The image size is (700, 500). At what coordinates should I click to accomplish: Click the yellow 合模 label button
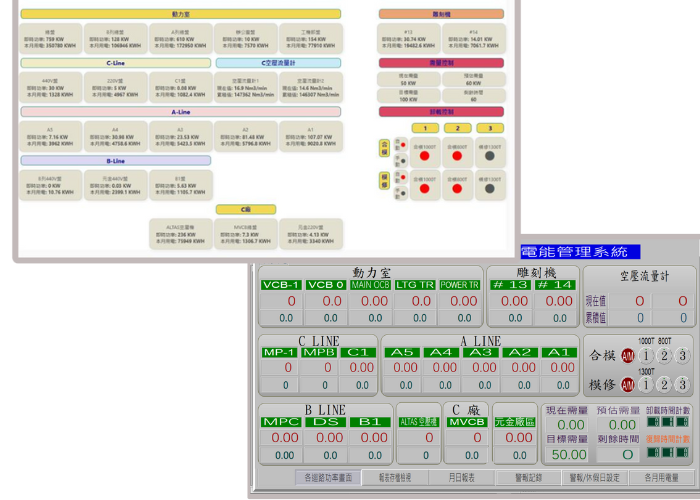[x=384, y=148]
